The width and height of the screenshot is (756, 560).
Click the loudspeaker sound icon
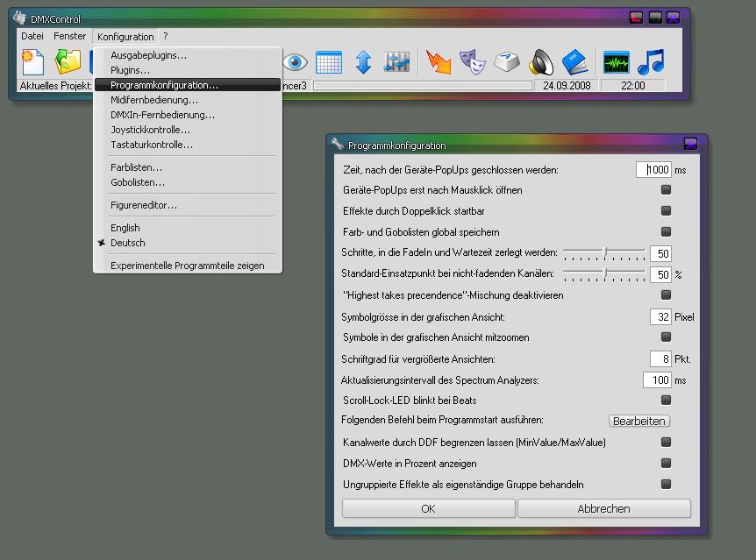point(541,62)
